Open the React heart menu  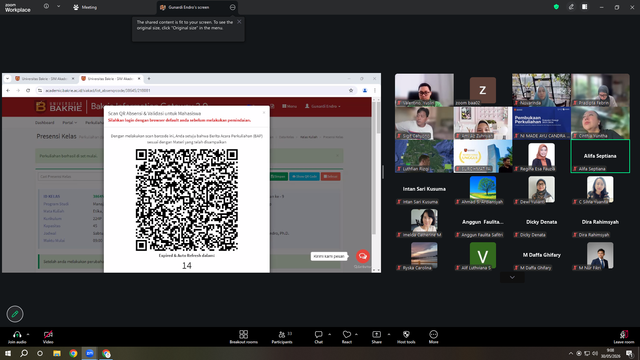(x=347, y=337)
